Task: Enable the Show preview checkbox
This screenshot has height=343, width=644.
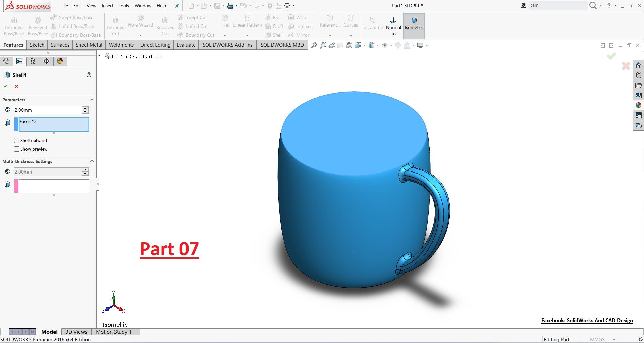Action: pyautogui.click(x=17, y=149)
